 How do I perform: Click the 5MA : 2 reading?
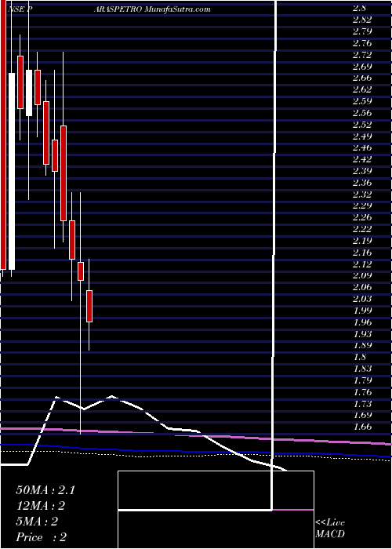(x=37, y=522)
